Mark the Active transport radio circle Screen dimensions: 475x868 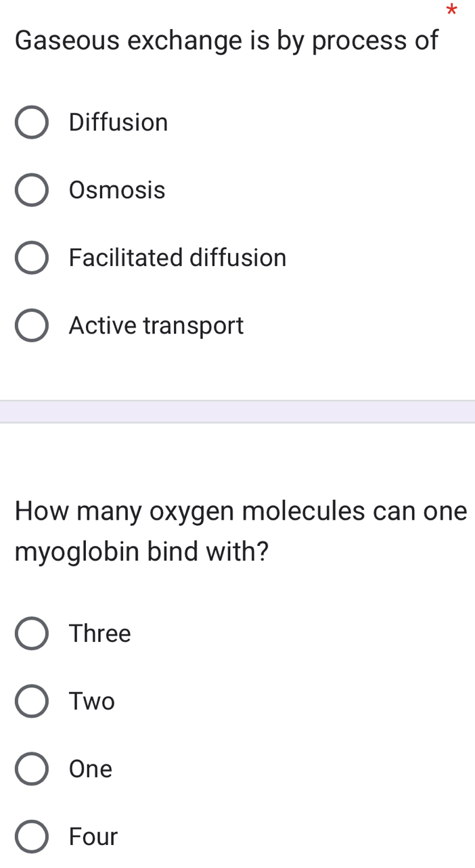(32, 325)
